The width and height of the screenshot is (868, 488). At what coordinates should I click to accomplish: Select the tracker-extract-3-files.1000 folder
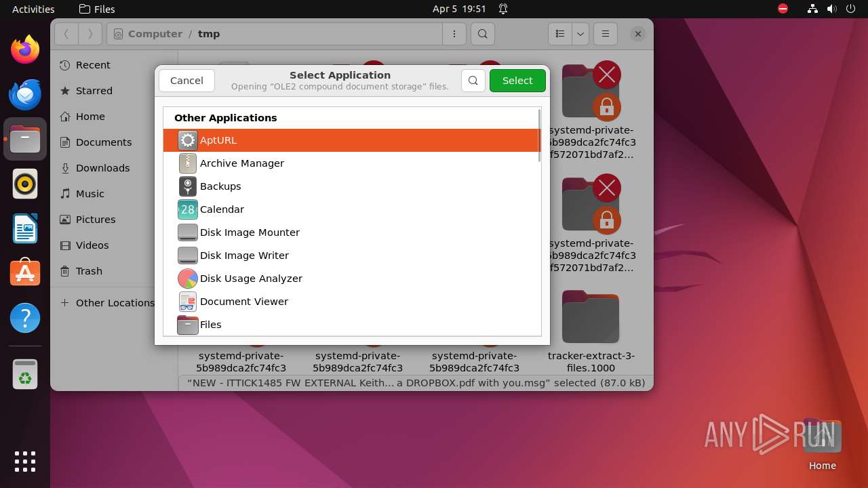pyautogui.click(x=591, y=332)
